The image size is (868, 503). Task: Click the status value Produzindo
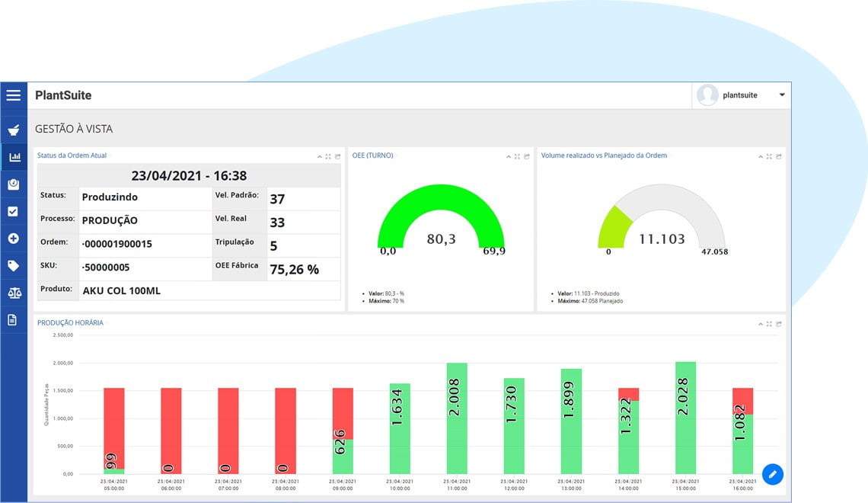[110, 197]
